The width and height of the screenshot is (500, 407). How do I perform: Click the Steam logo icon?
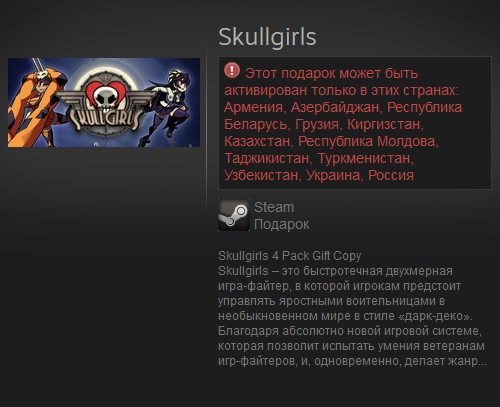tap(234, 215)
